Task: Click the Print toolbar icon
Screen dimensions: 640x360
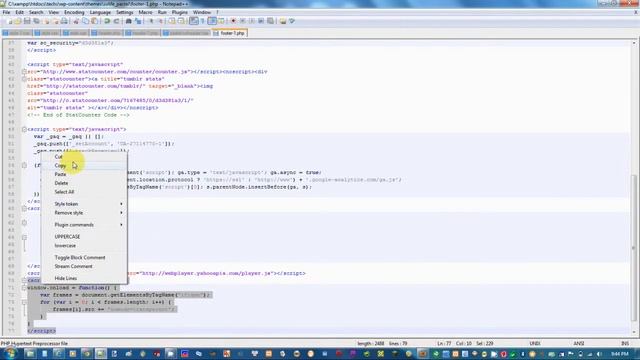Action: coord(64,21)
